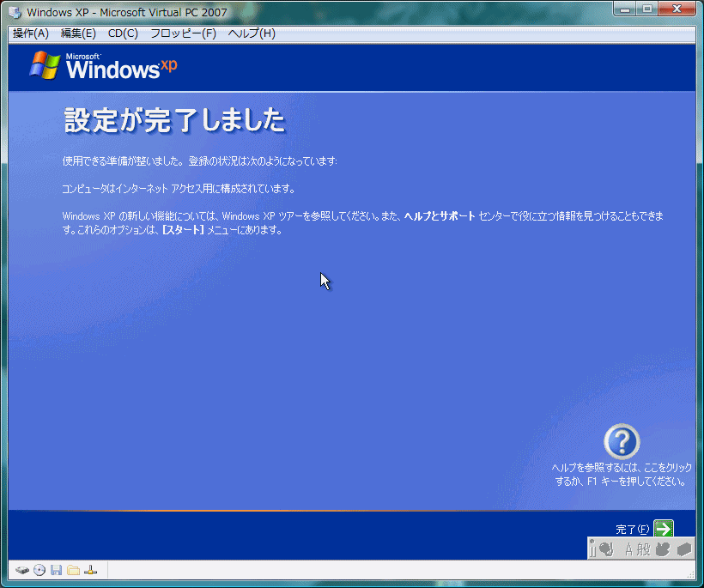Click the 完了(F) label

point(632,530)
